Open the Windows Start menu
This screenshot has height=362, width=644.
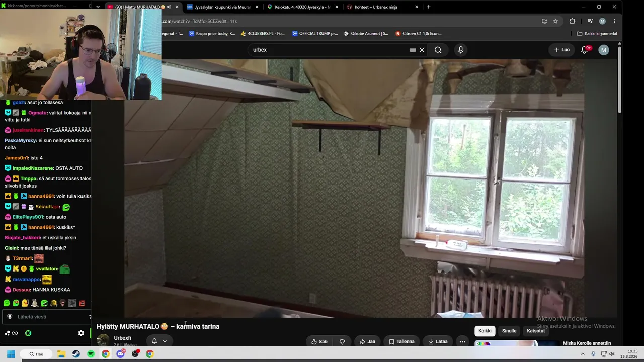coord(11,354)
